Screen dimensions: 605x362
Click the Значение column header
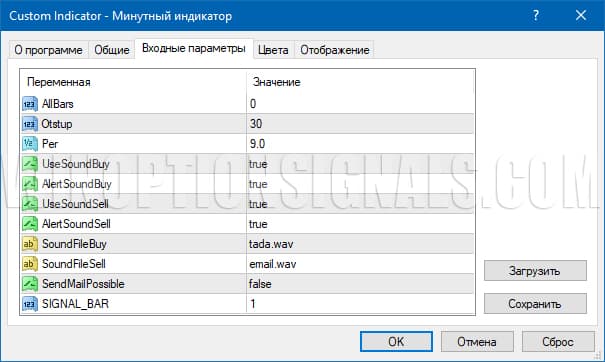coord(277,82)
